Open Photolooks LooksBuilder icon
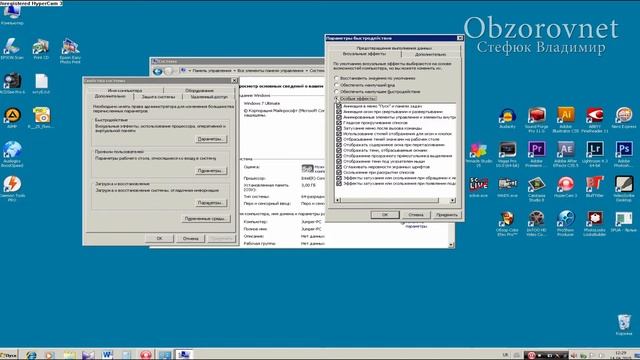Screen dimensions: 640x360 coord(595,223)
